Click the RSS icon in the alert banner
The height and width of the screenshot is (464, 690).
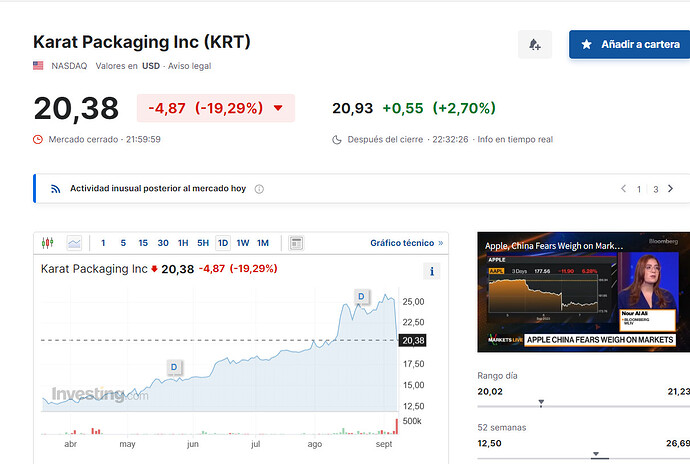(56, 189)
